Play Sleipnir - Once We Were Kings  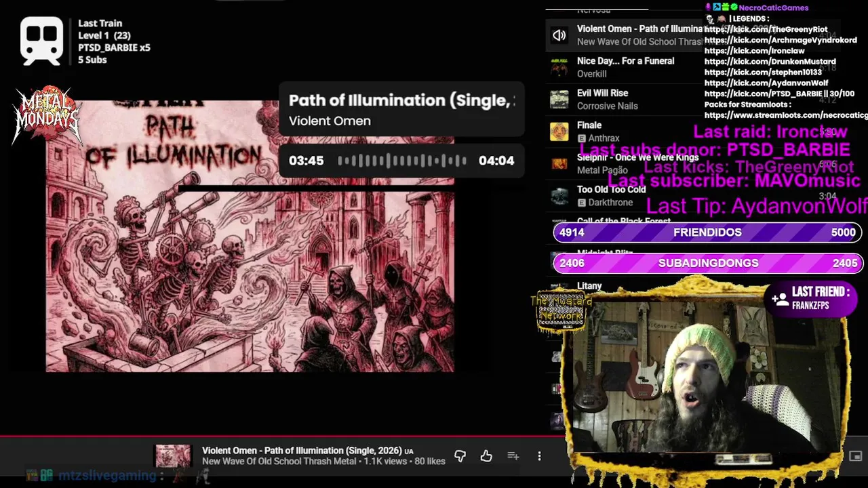tap(637, 157)
